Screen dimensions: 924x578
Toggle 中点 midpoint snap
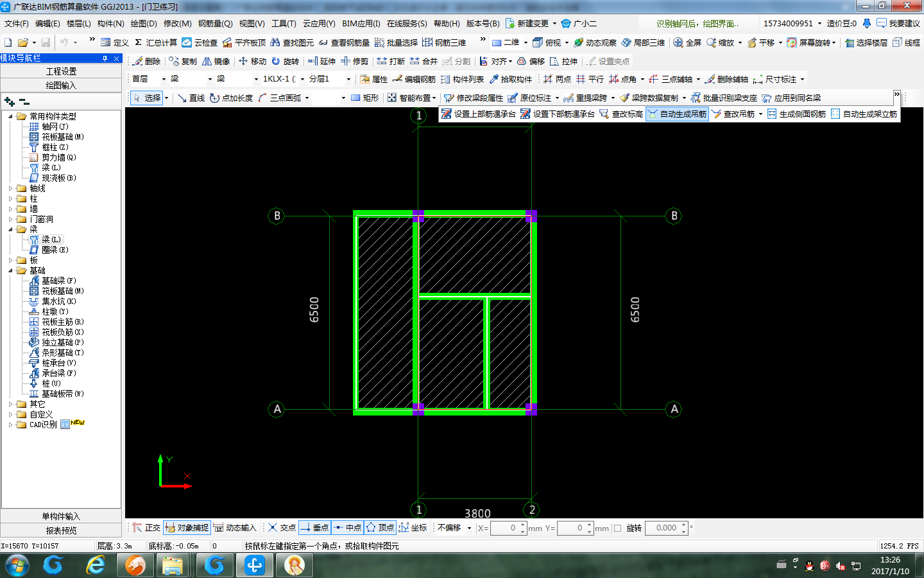pos(347,528)
